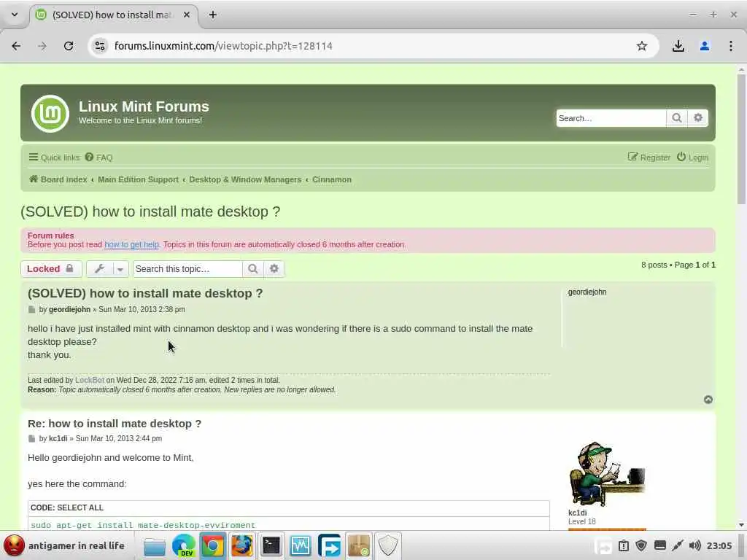Open blue arrow app in taskbar
747x560 pixels.
[x=329, y=545]
